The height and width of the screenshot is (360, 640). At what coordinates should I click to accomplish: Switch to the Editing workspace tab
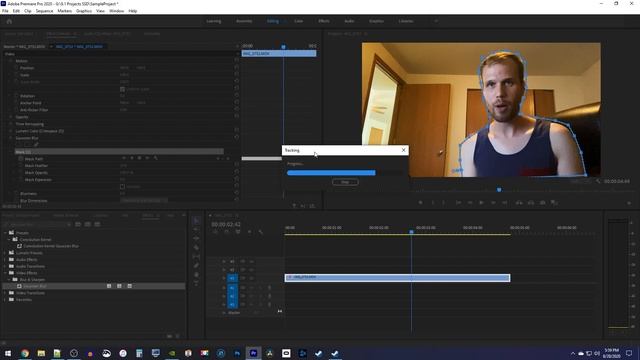coord(273,21)
